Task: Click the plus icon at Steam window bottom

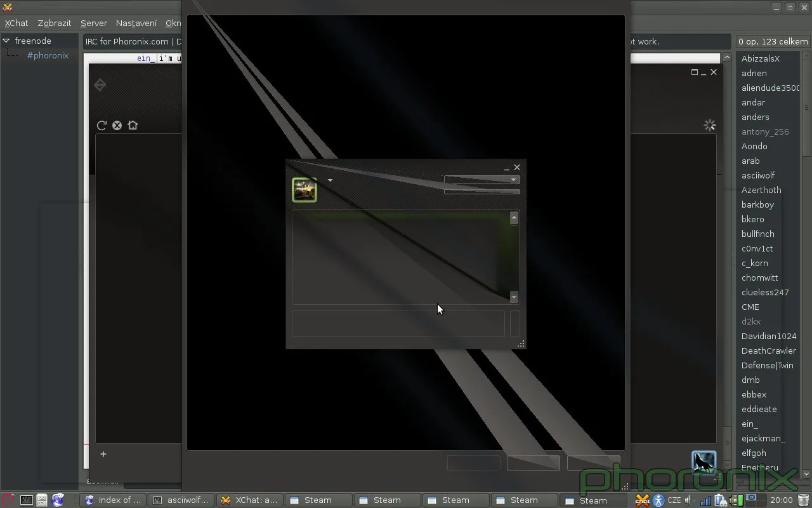Action: (x=103, y=453)
